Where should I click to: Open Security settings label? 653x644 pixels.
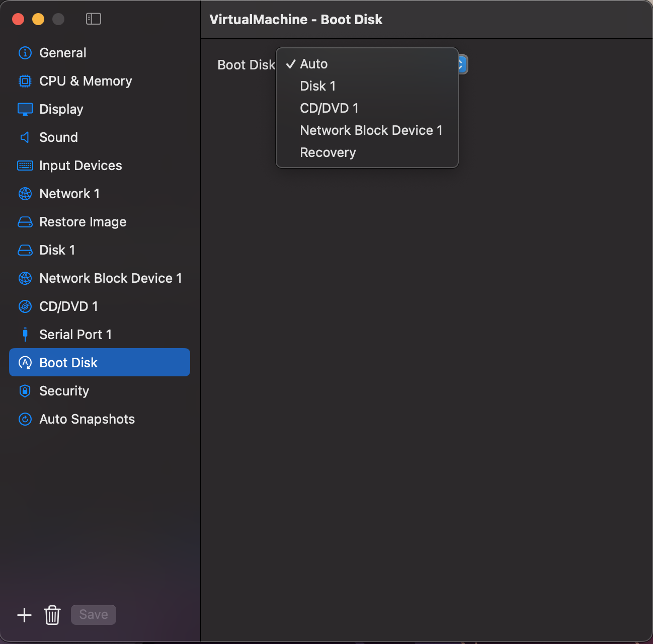click(x=64, y=391)
